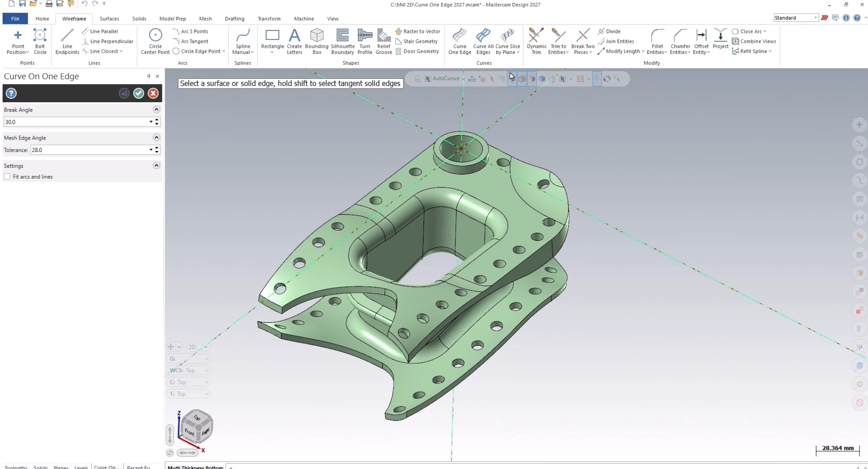
Task: Select the Line Endpoints tool
Action: (67, 42)
